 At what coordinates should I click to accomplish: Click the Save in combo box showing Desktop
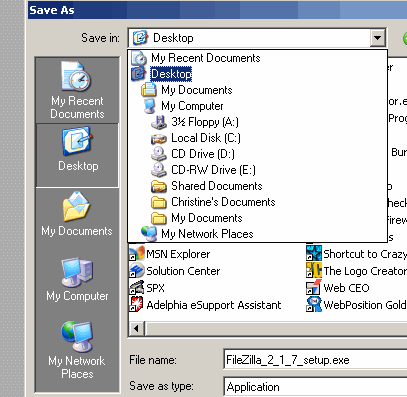tap(257, 38)
